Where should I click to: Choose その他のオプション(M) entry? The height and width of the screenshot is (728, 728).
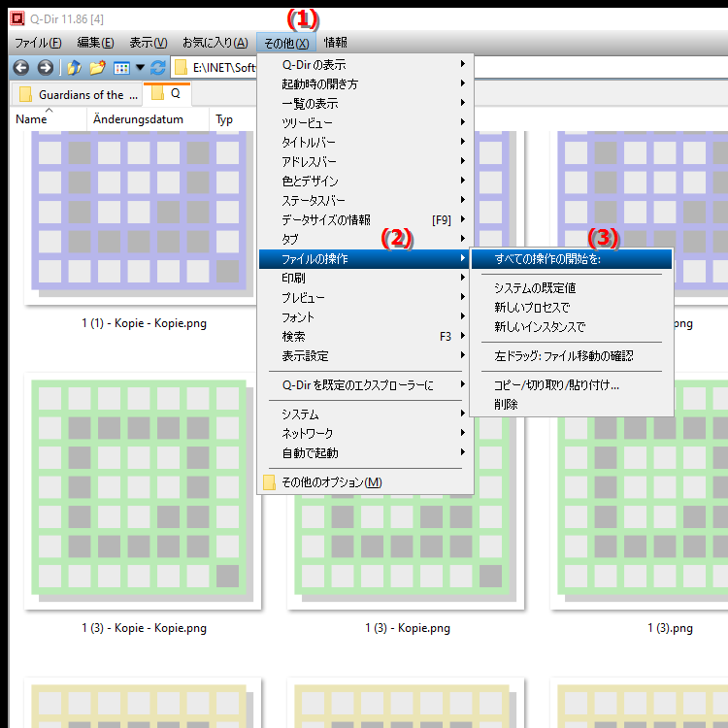point(364,481)
